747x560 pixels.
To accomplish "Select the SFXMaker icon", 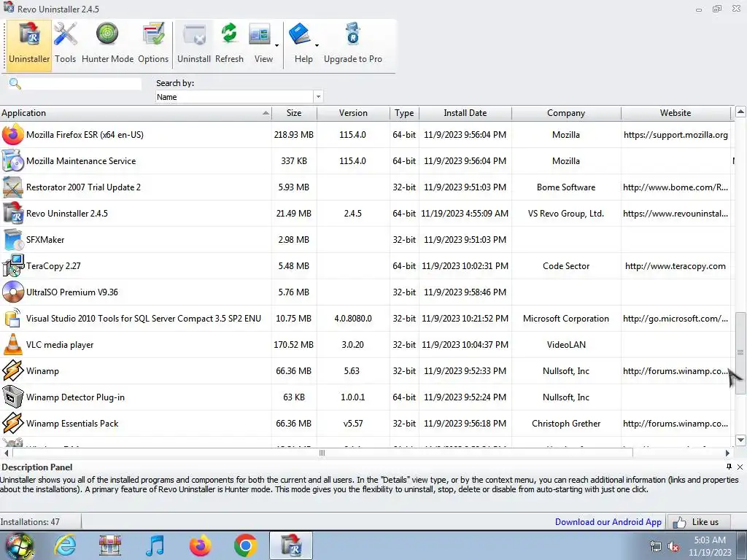I will (x=13, y=239).
